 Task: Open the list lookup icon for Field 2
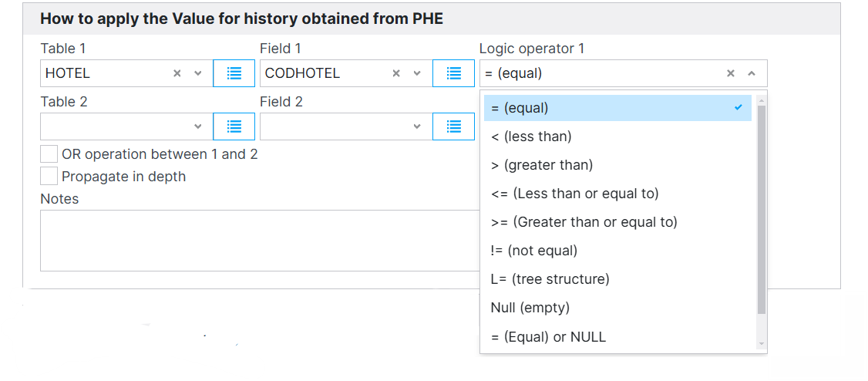coord(453,126)
